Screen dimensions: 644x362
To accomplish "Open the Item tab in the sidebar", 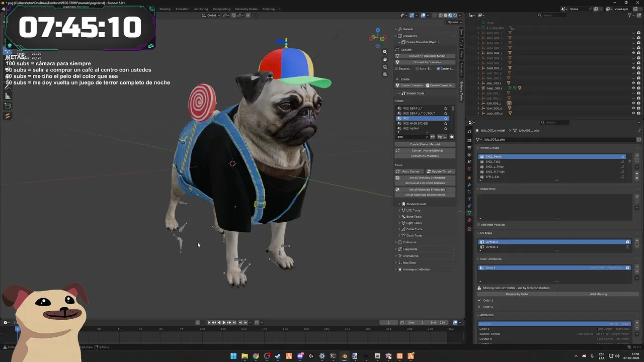I will (462, 32).
